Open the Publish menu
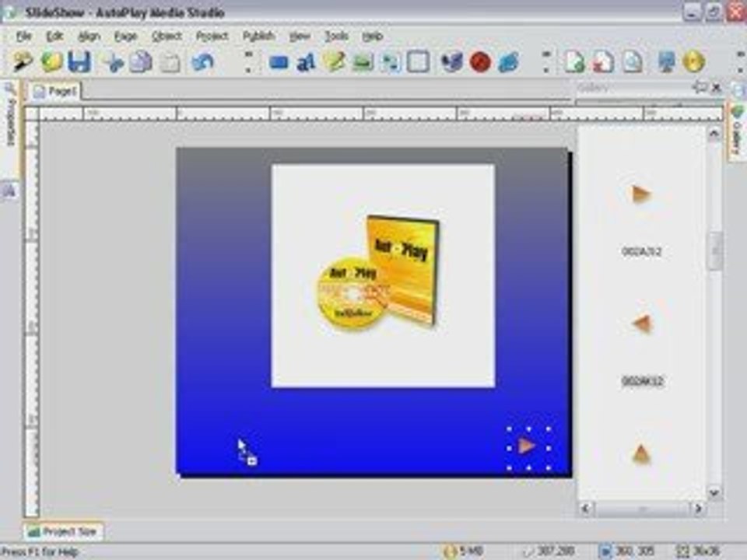The image size is (747, 560). tap(258, 37)
